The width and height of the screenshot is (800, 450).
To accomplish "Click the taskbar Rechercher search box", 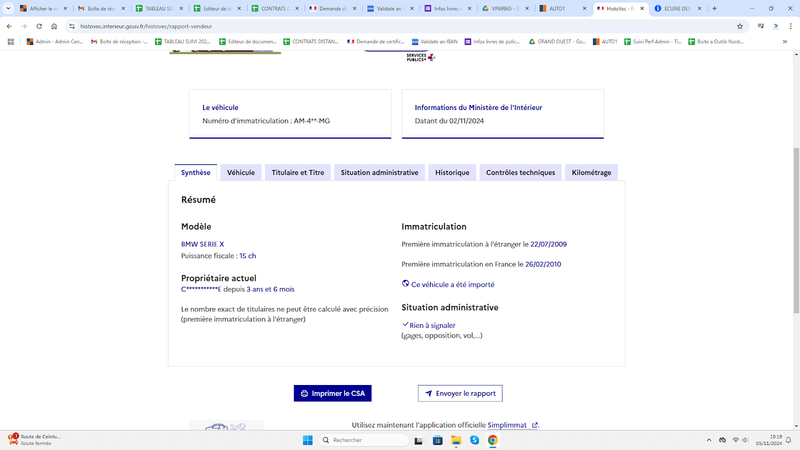I will pos(364,440).
